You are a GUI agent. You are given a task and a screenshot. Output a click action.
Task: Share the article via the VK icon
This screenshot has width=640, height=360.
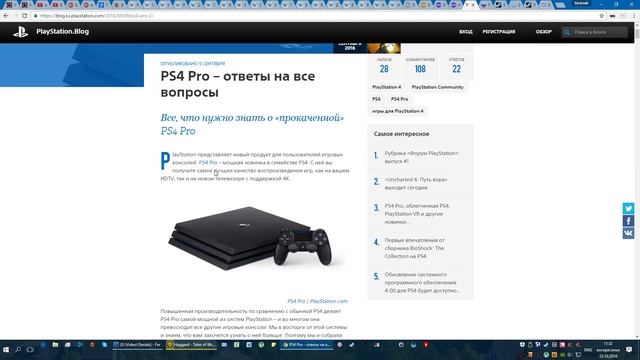pos(629,233)
